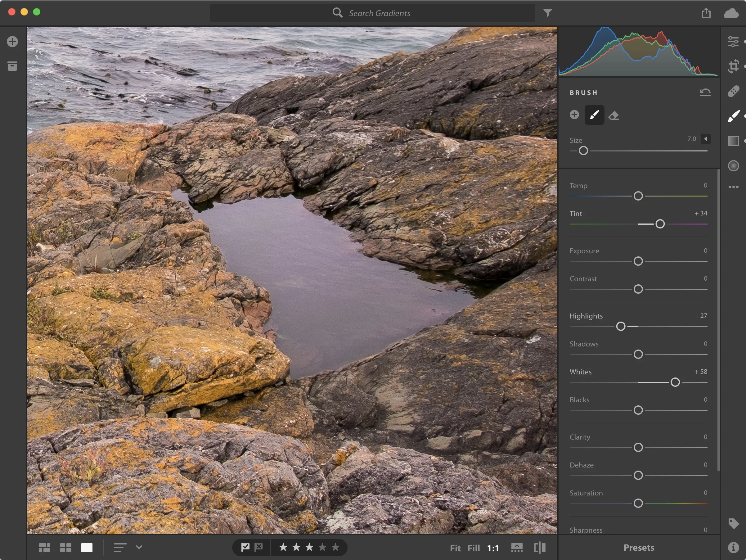Activate the paint brush mode button
746x560 pixels.
(x=594, y=115)
